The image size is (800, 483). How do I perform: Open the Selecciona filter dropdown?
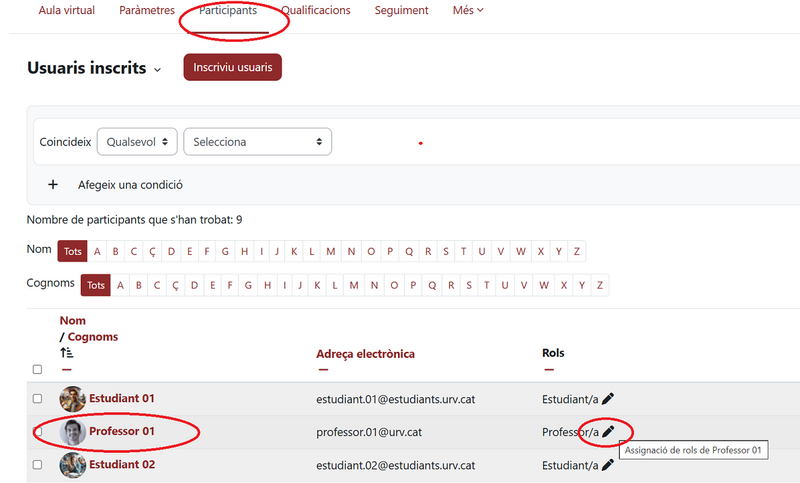point(257,142)
